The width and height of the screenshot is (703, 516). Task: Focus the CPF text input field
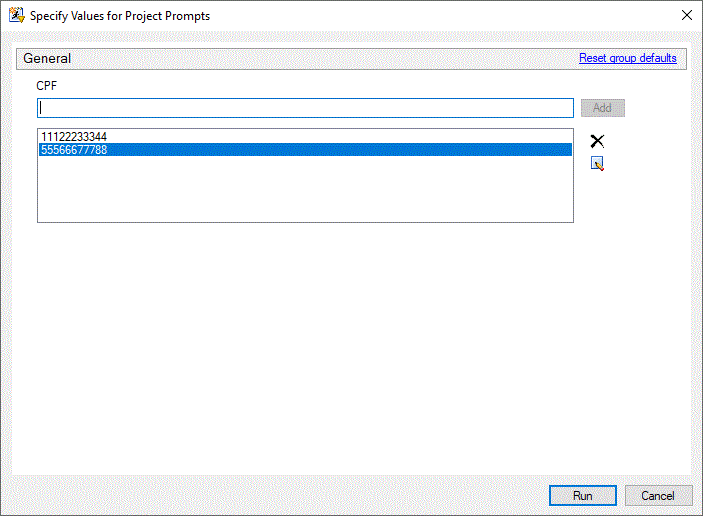[305, 108]
